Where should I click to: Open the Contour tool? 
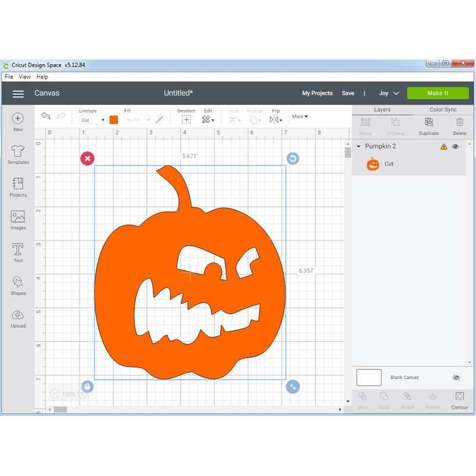tap(459, 399)
